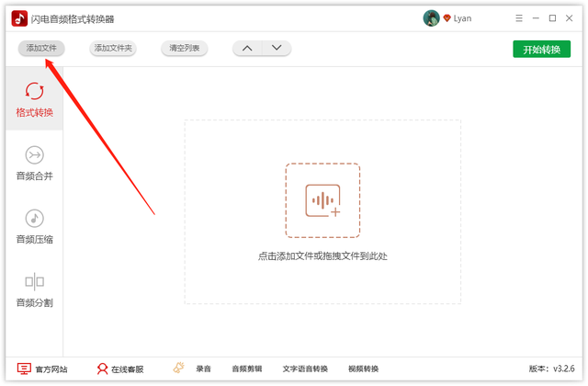Image resolution: width=588 pixels, height=386 pixels.
Task: Click the VIP diamond icon
Action: (447, 18)
